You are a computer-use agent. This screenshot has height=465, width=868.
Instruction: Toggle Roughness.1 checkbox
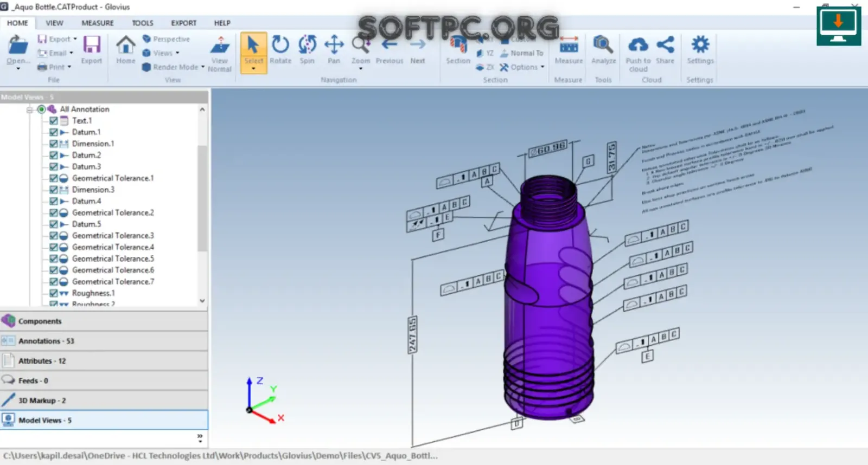(54, 293)
